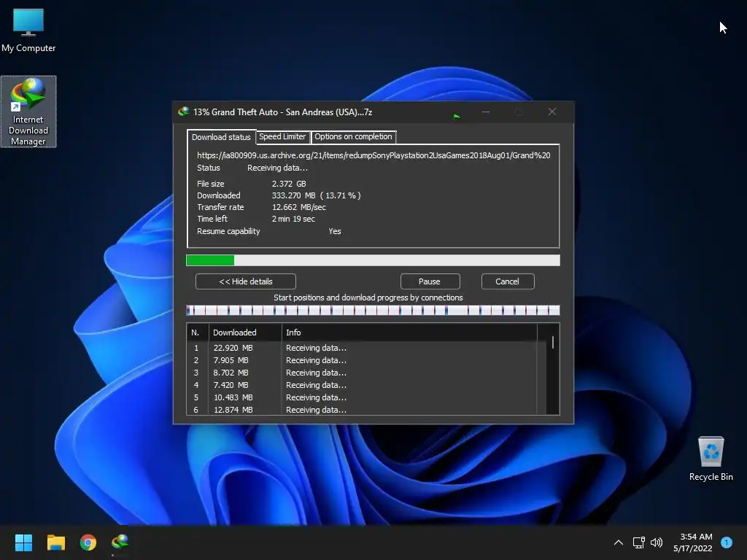Select connection row 12.874 MB

point(362,410)
